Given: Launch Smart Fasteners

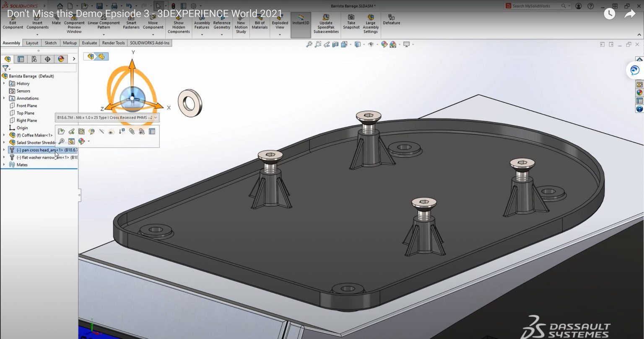Looking at the screenshot, I should (x=131, y=23).
